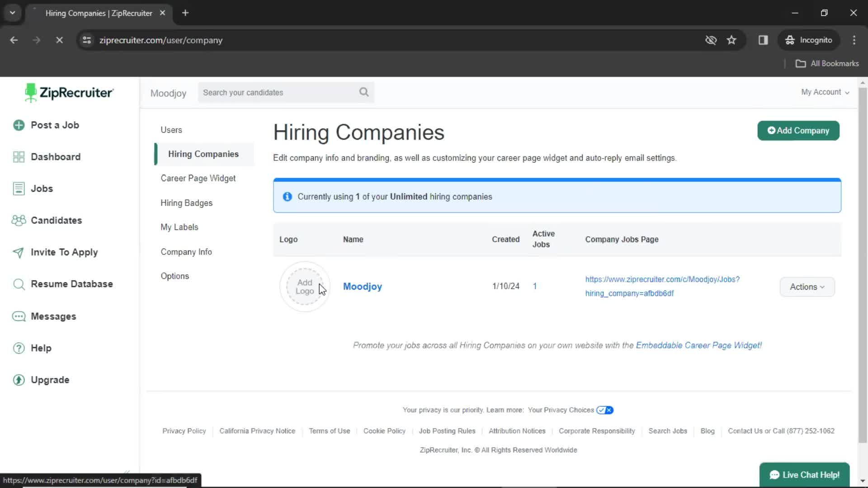This screenshot has width=868, height=488.
Task: Open the Moodjoy company name link
Action: click(363, 286)
